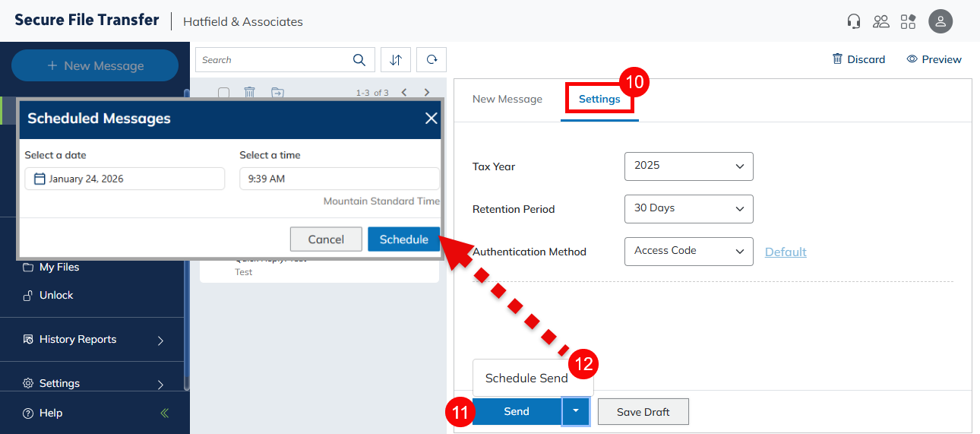Open the user profile avatar
This screenshot has height=434, width=980.
click(x=940, y=21)
